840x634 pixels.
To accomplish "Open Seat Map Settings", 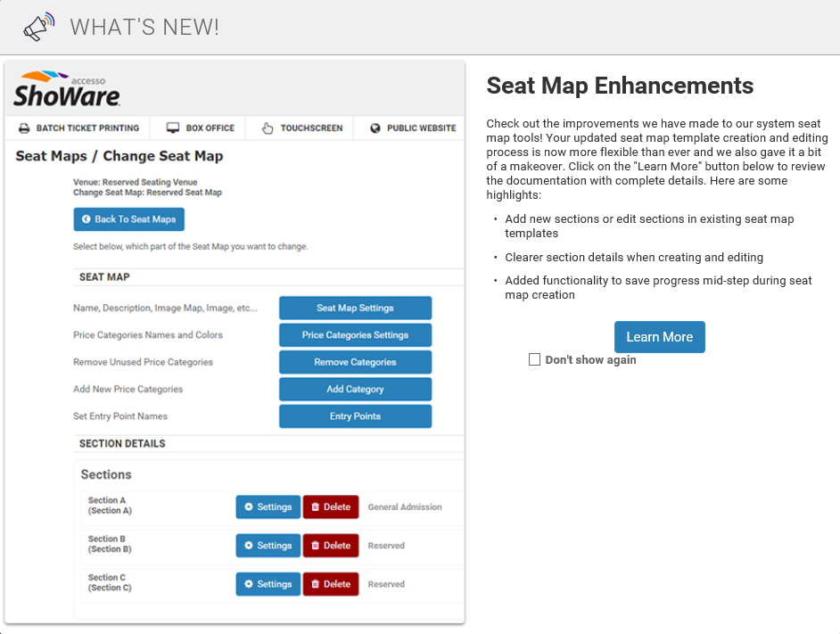I will [x=355, y=309].
